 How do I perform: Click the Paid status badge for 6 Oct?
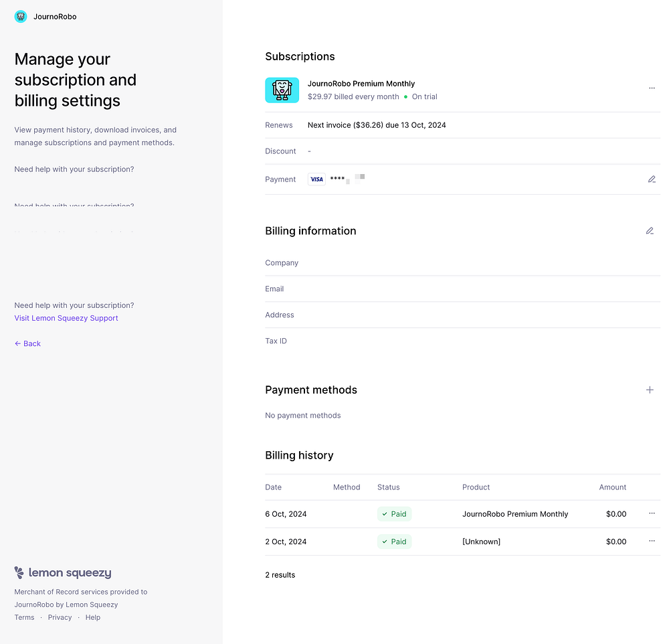click(x=394, y=514)
